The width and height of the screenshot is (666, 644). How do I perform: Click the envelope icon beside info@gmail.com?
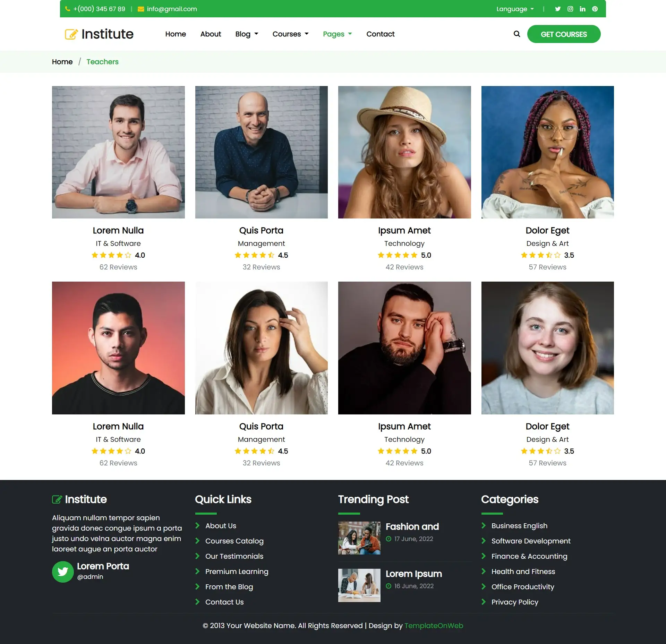point(141,9)
